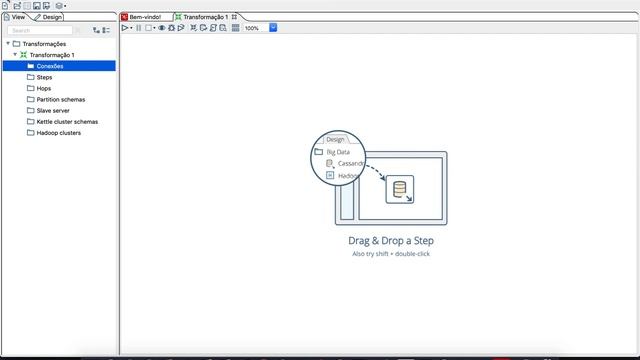Select the Slave server folder
This screenshot has width=640, height=360.
pos(48,110)
